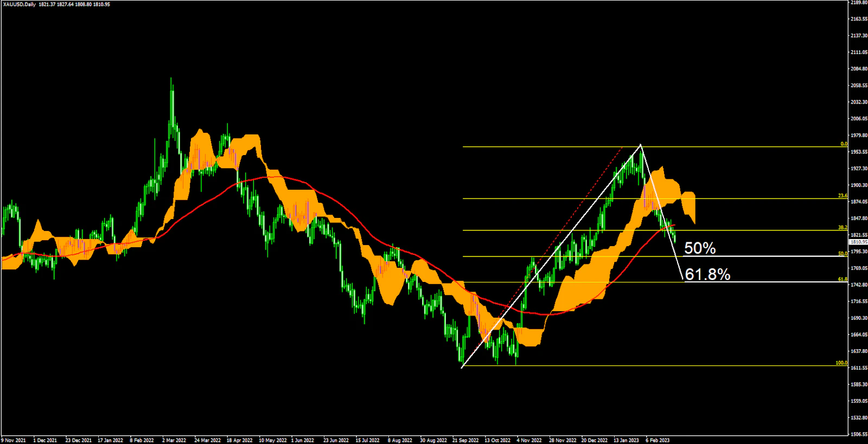The image size is (868, 444).
Task: Click the 15 Jul 2022 date label
Action: 367,440
